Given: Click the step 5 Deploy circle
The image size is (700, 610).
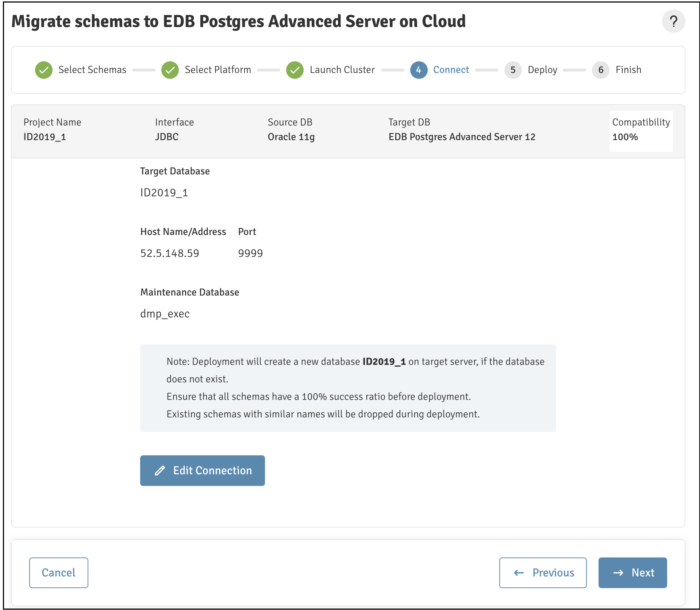Looking at the screenshot, I should click(x=513, y=70).
